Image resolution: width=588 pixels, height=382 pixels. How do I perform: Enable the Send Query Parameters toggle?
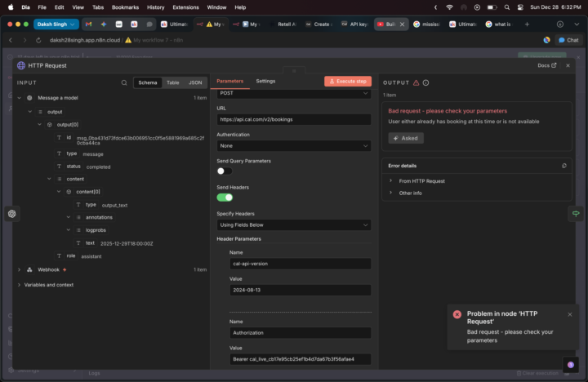pyautogui.click(x=224, y=171)
